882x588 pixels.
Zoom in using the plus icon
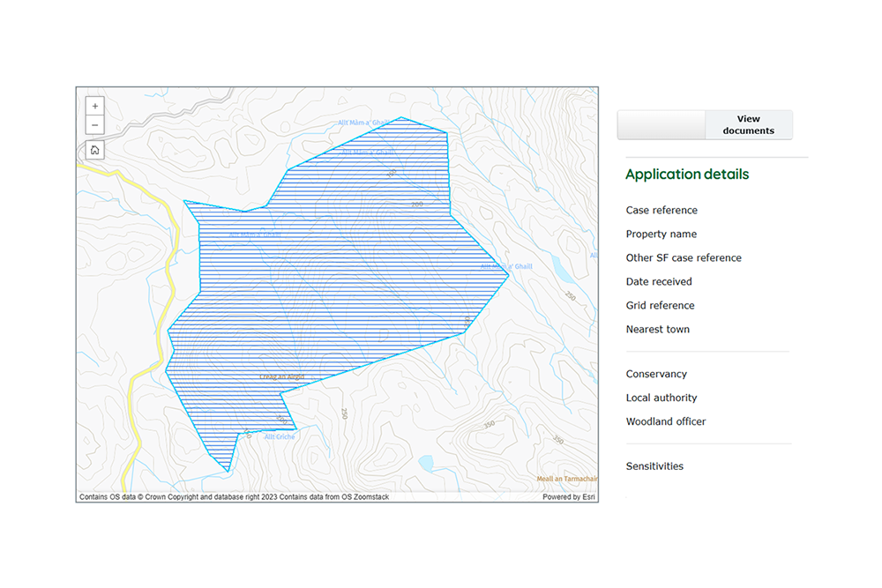(x=94, y=106)
